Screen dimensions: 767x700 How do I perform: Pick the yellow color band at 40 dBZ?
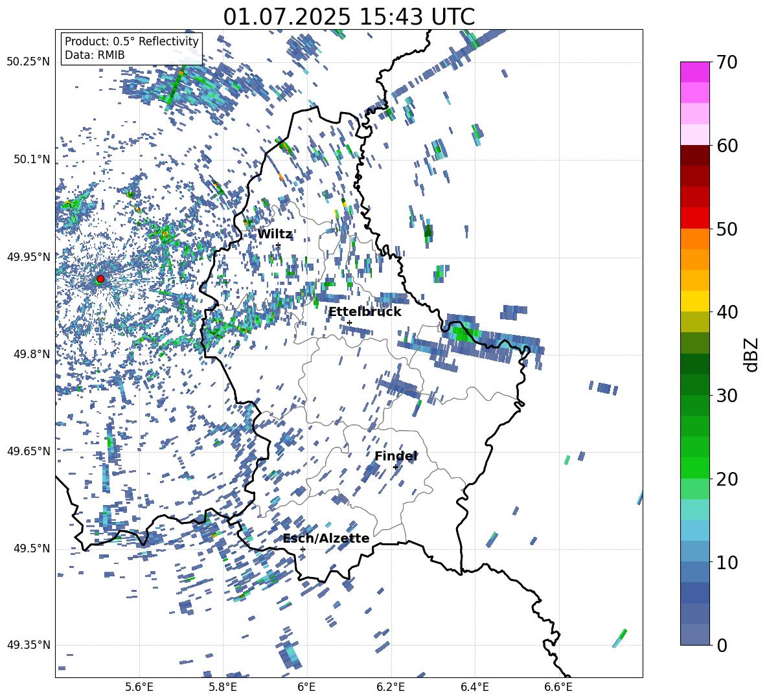(695, 301)
